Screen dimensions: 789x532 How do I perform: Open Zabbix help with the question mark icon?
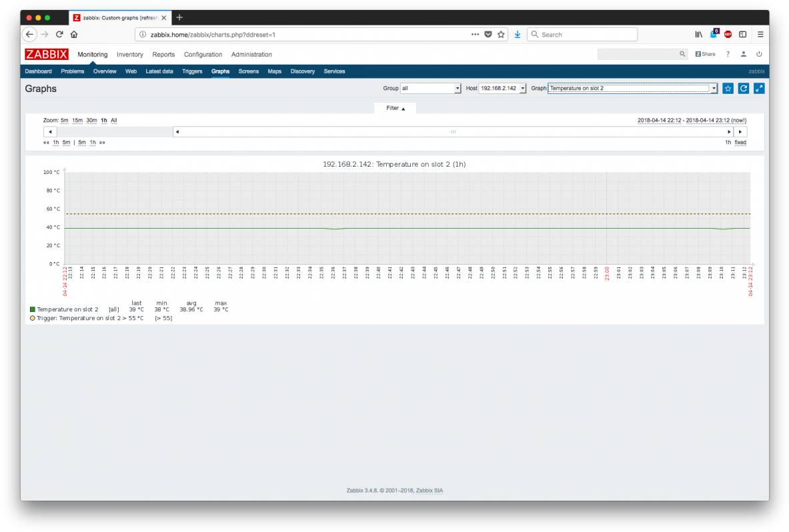[x=727, y=54]
